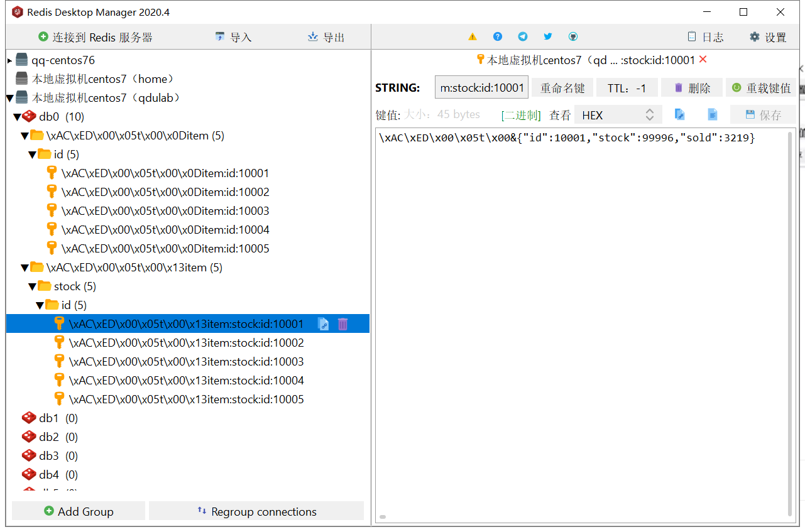Click the 重载键值 reload value button
This screenshot has height=532, width=805.
pos(761,88)
